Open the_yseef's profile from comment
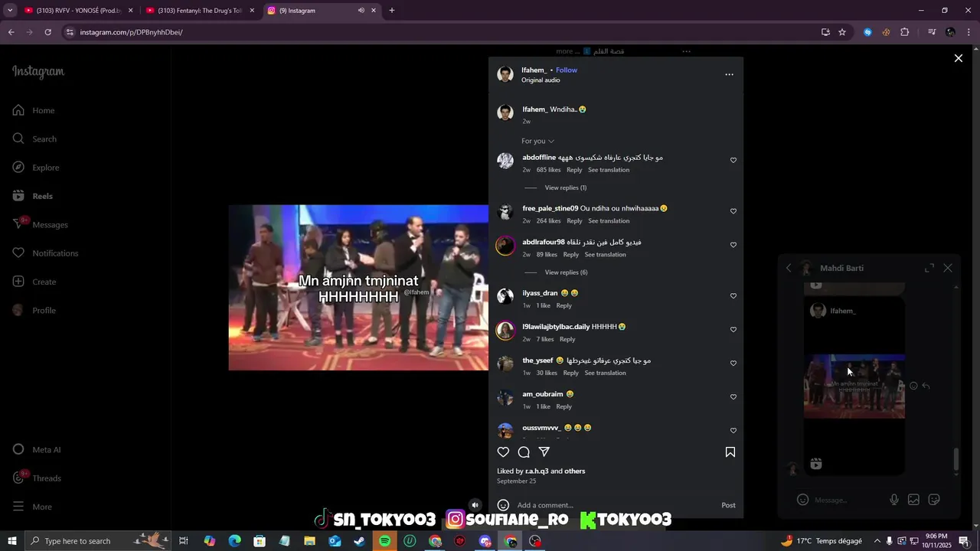The width and height of the screenshot is (980, 551). click(537, 360)
